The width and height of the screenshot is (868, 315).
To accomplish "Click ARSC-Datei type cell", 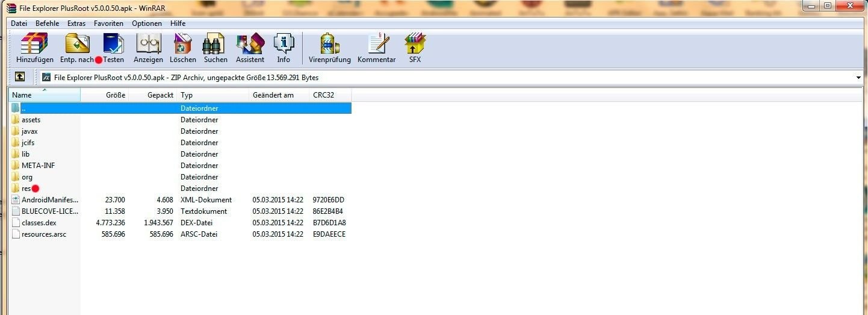I will tap(199, 234).
